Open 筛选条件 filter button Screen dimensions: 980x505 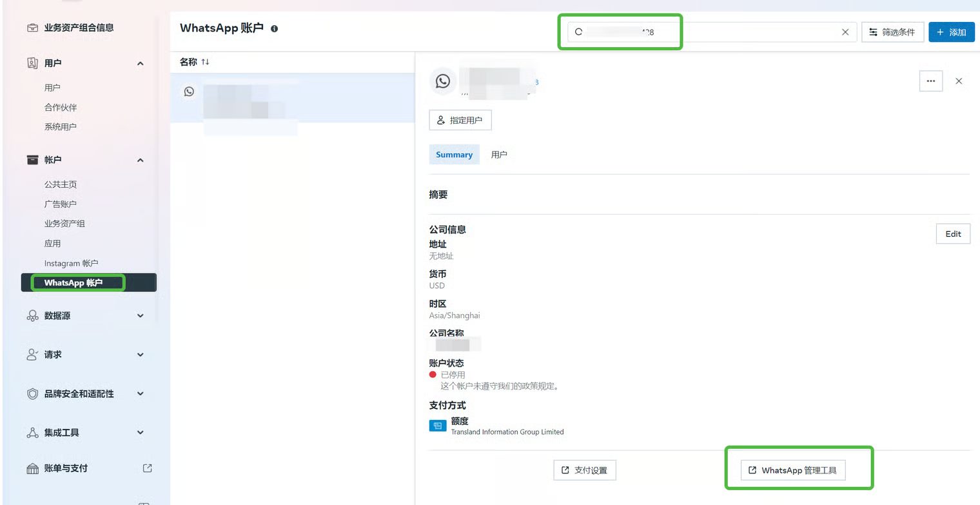click(892, 32)
